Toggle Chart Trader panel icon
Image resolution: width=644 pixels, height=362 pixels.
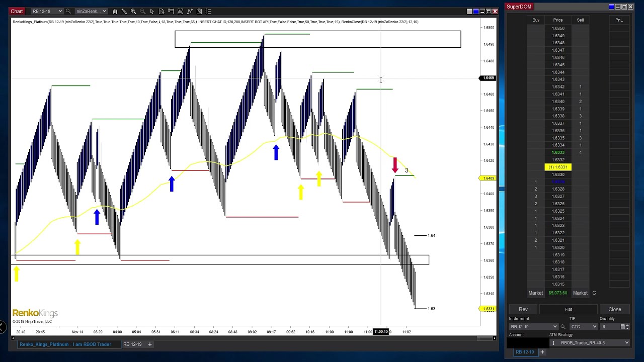tap(171, 11)
